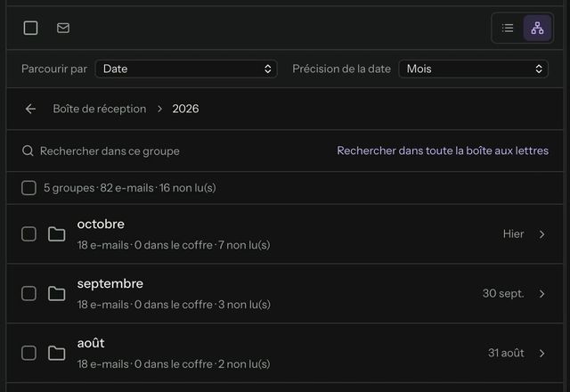The width and height of the screenshot is (570, 392).
Task: Click Rechercher dans toute la boîte aux lettres
Action: coord(443,151)
